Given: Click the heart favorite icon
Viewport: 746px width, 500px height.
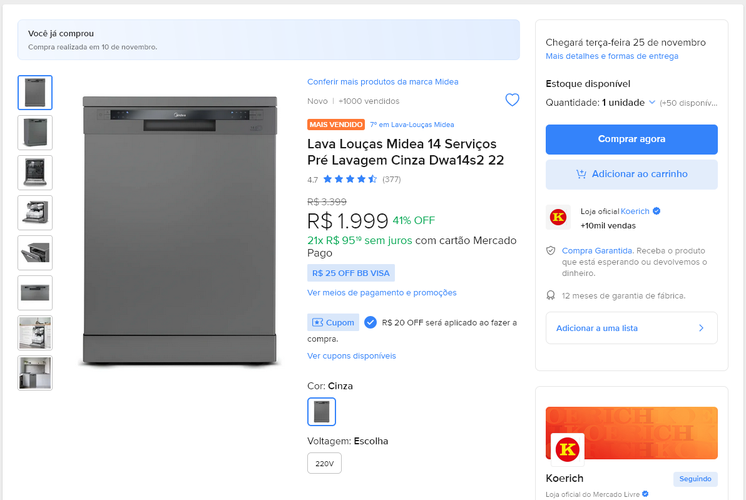Looking at the screenshot, I should click(x=512, y=100).
